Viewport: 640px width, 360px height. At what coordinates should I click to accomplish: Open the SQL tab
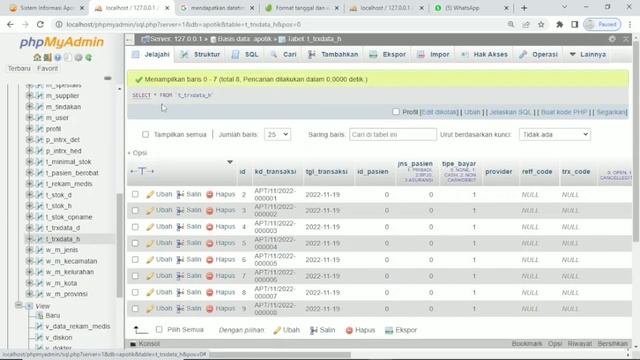pos(245,54)
